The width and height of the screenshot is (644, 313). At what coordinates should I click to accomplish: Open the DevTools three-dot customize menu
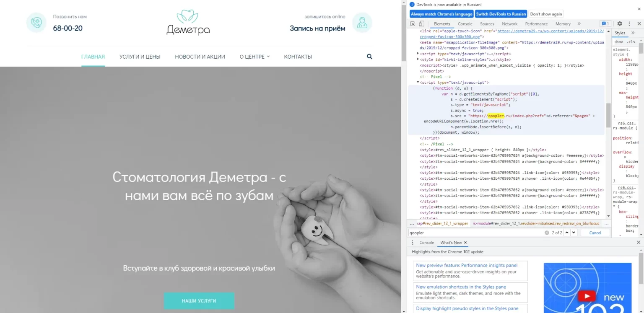628,24
